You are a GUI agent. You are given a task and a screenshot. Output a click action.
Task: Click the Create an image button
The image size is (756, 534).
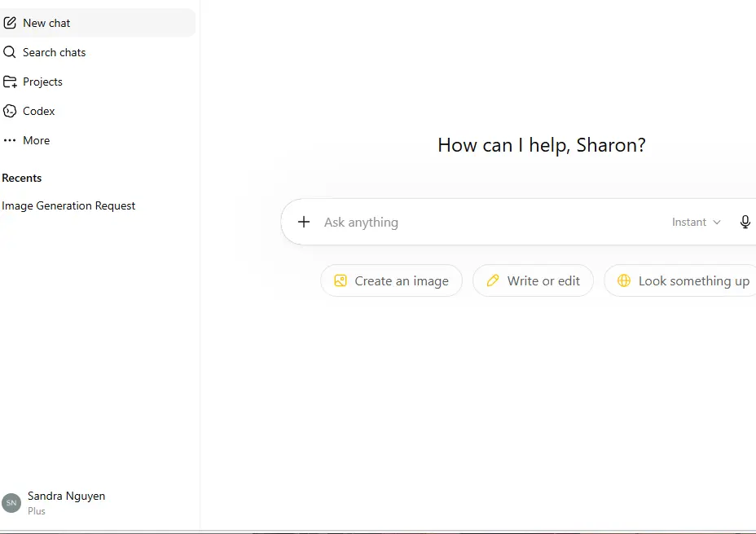[392, 280]
